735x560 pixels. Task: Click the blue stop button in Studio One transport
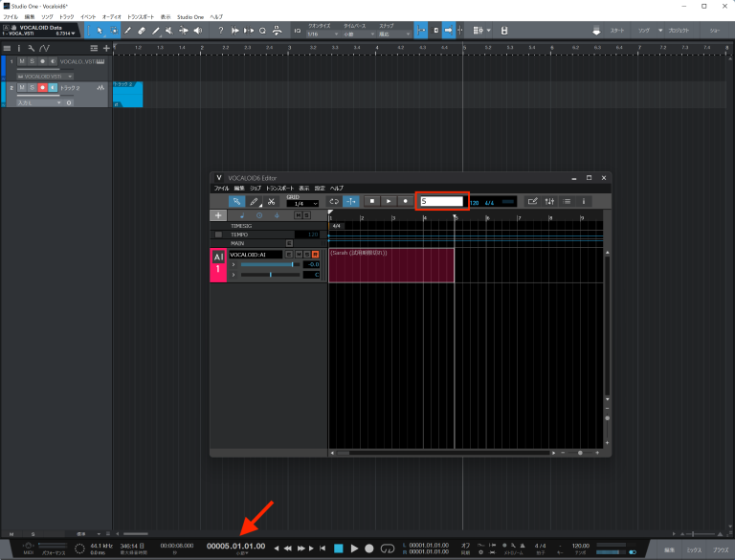[x=339, y=548]
